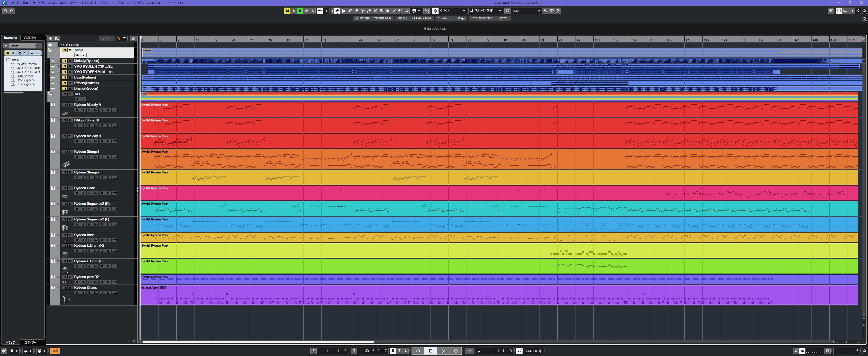Click the transport Record button
This screenshot has width=868, height=356.
[x=456, y=351]
